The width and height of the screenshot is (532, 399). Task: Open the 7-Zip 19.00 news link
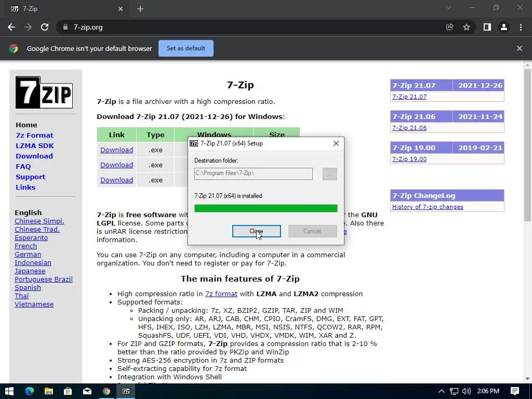(x=409, y=159)
